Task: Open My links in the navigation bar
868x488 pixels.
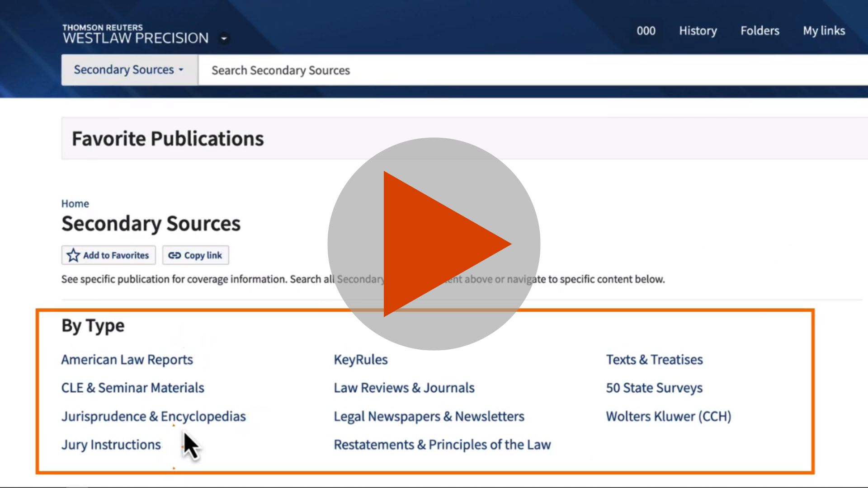Action: click(x=824, y=31)
